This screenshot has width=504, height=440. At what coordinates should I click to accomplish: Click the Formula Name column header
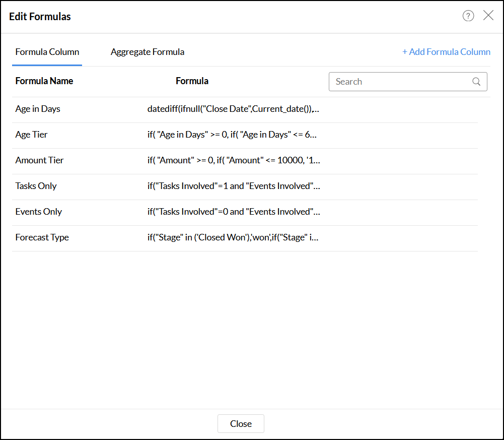pyautogui.click(x=44, y=81)
